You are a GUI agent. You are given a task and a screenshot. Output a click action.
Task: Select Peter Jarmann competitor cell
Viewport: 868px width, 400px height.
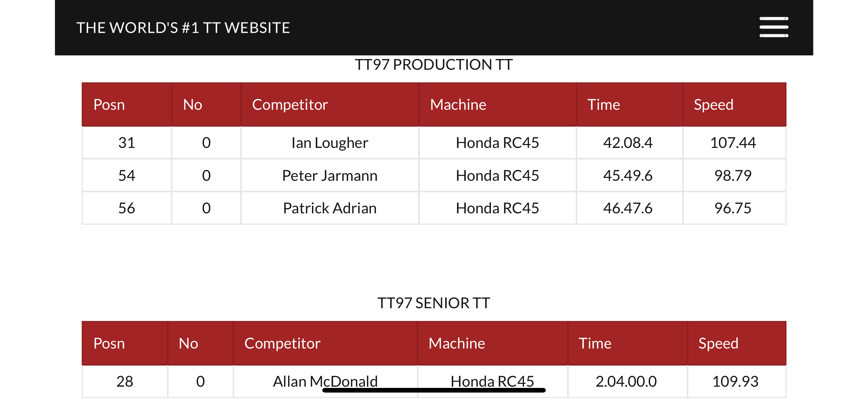pos(330,176)
